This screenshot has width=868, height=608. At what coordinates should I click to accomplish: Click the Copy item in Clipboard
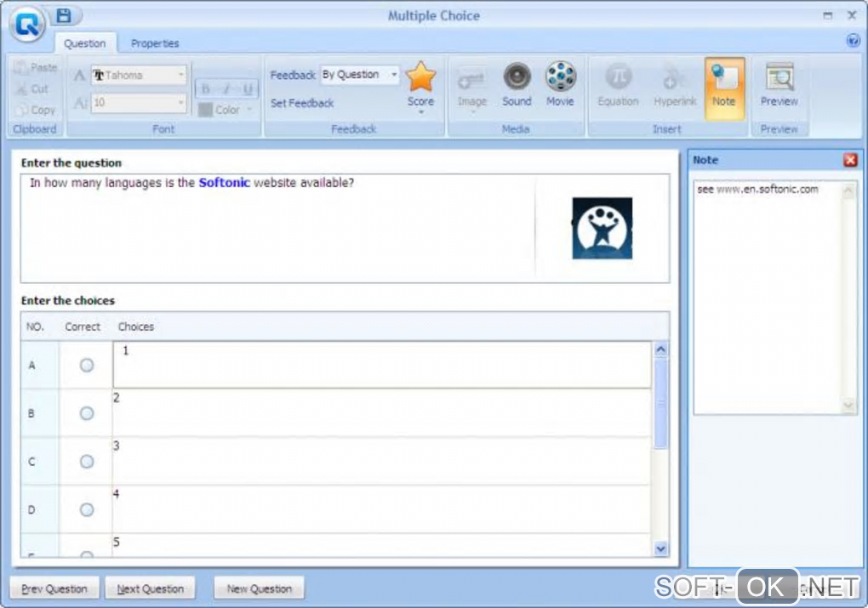pos(36,110)
